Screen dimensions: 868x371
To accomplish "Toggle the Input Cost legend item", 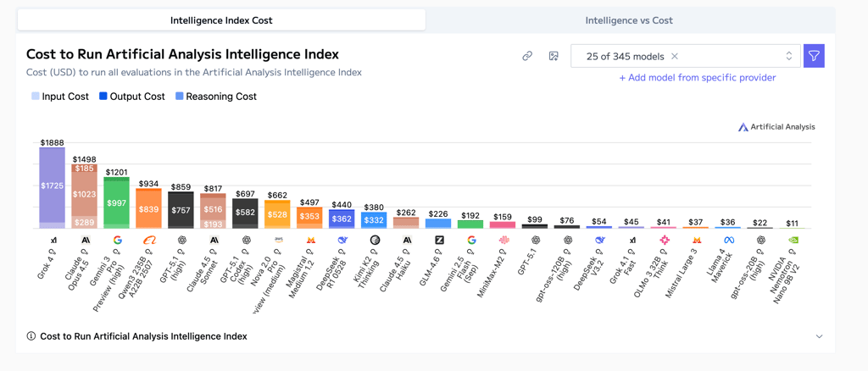I will pos(60,97).
